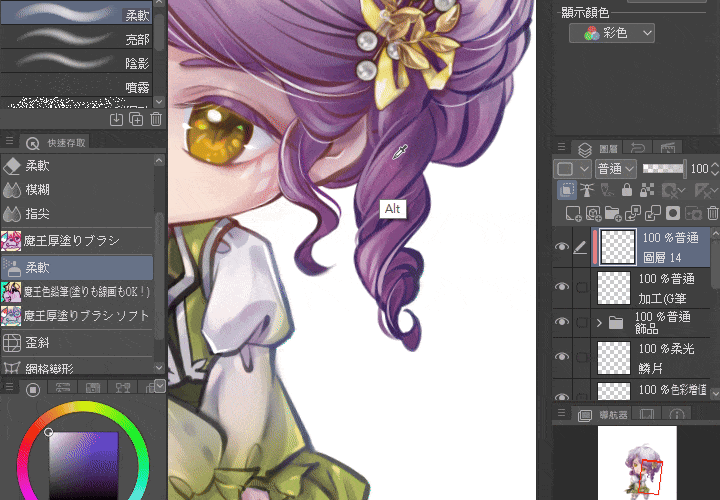
Task: Transfer to lower layer icon
Action: [633, 213]
